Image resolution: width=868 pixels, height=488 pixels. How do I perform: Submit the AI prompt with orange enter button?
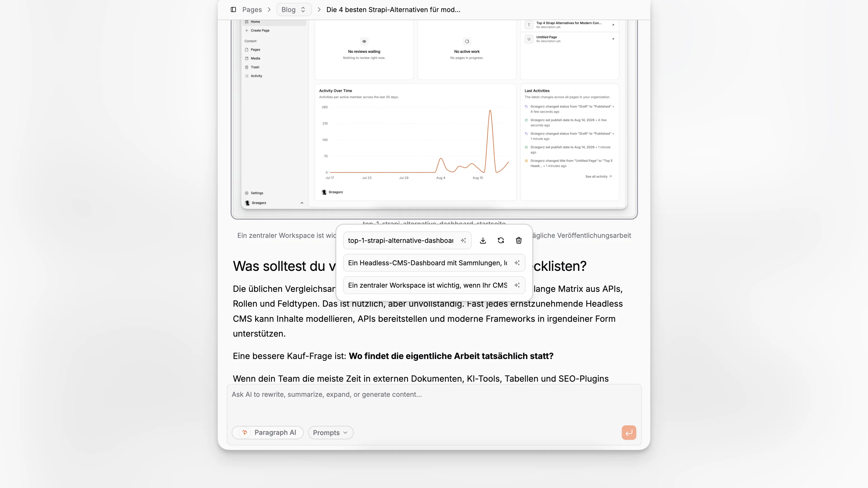[x=629, y=432]
